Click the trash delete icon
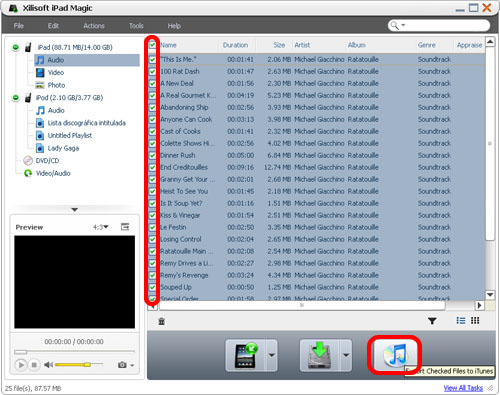 [x=162, y=321]
